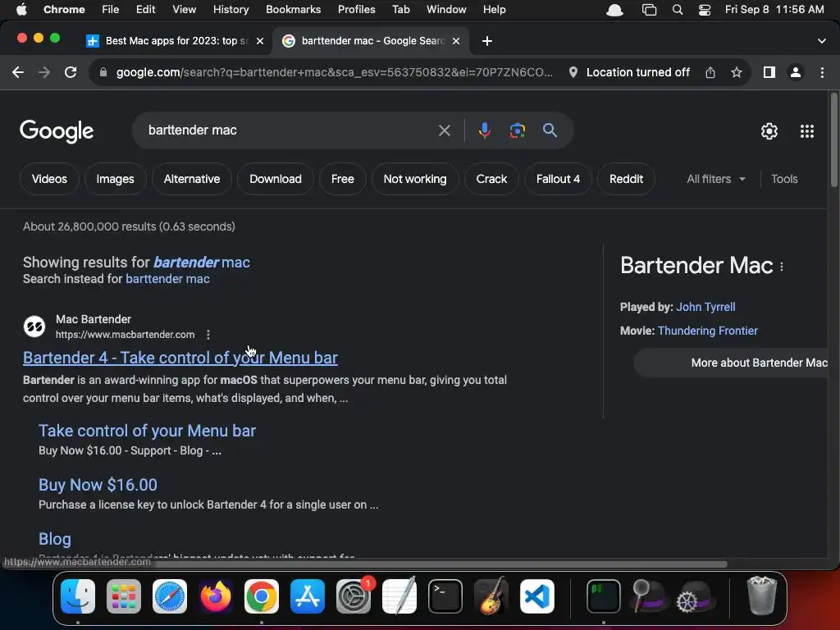The image size is (840, 630).
Task: Open the App Store in dock
Action: click(308, 597)
